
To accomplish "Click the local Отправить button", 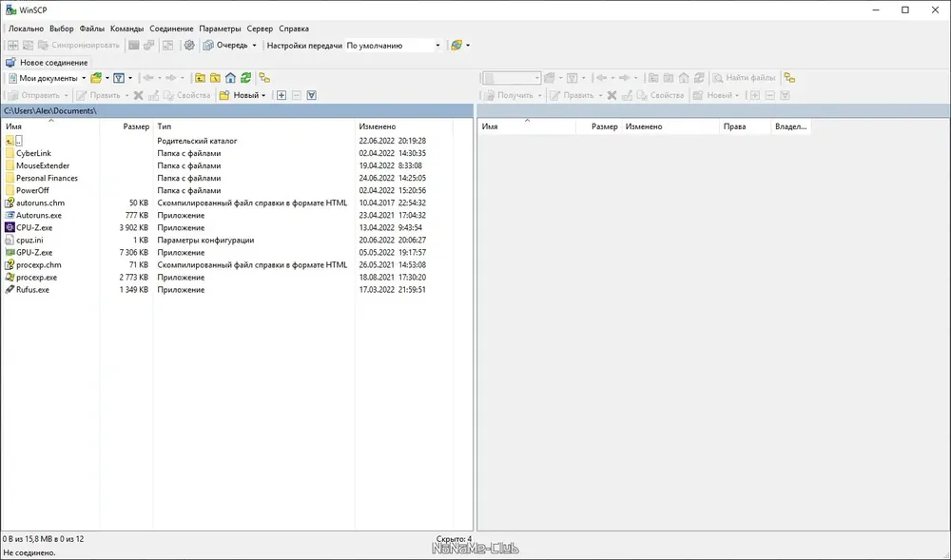I will click(x=38, y=95).
